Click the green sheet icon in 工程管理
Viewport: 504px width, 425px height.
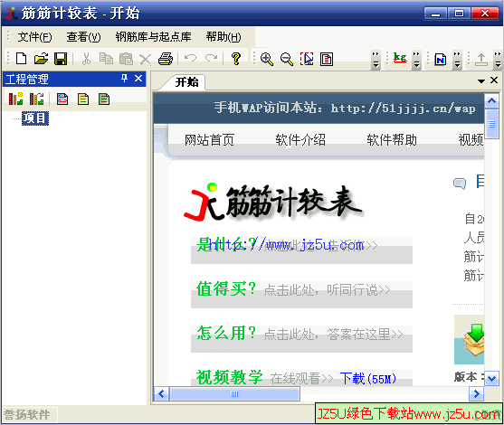(x=104, y=99)
